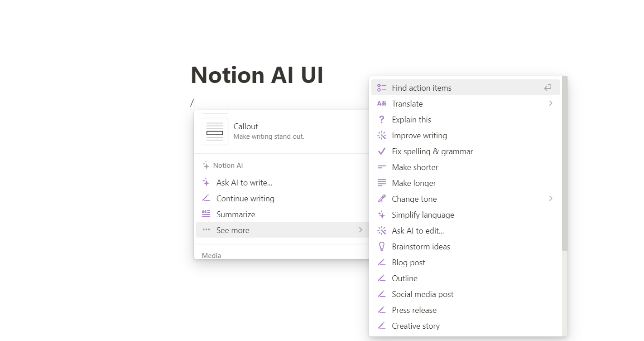Open the See more submenu arrow
Screen dimensions: 644x341
360,230
